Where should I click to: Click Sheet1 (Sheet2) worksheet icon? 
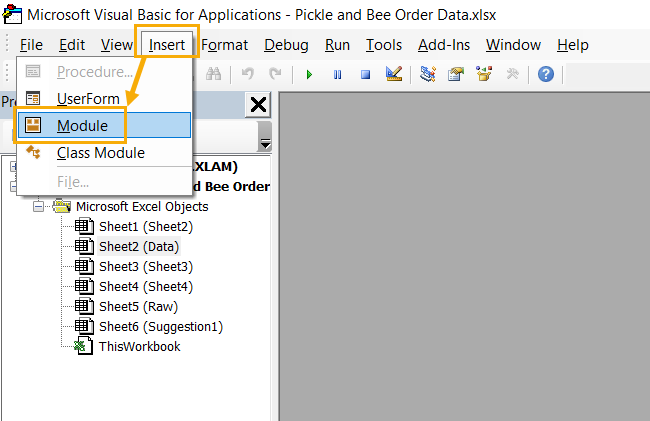click(x=84, y=226)
